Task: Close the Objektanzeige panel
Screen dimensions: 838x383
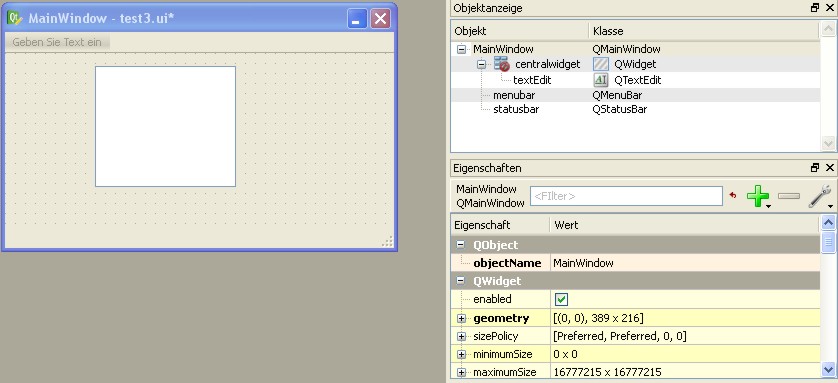Action: [x=829, y=7]
